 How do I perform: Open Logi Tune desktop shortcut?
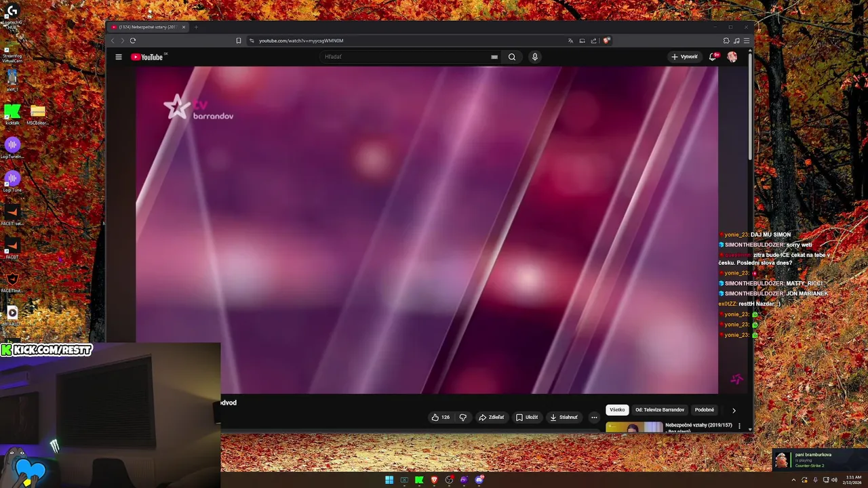click(12, 181)
